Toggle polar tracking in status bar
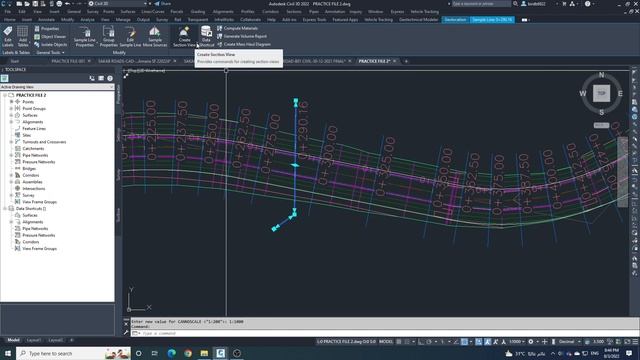This screenshot has height=360, width=640. 429,342
